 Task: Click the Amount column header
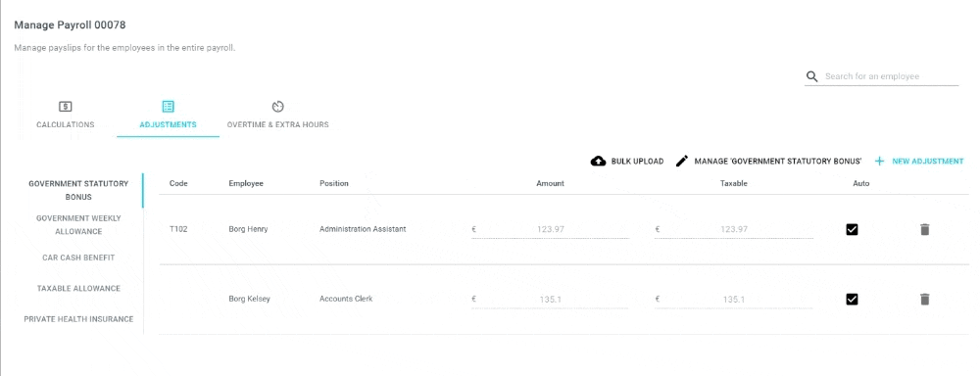coord(550,184)
